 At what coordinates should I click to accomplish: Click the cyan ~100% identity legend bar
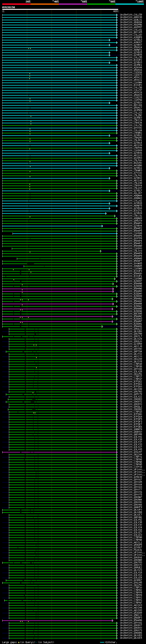click(x=130, y=4)
